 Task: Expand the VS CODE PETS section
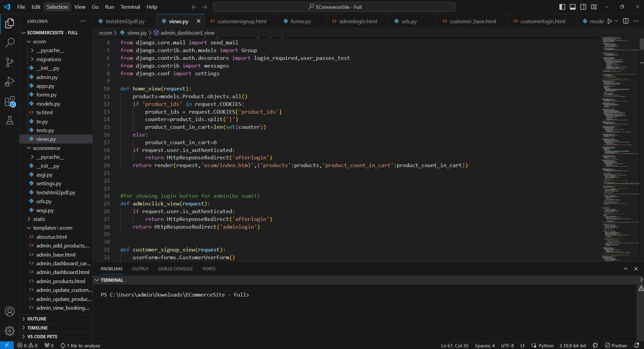coord(56,337)
